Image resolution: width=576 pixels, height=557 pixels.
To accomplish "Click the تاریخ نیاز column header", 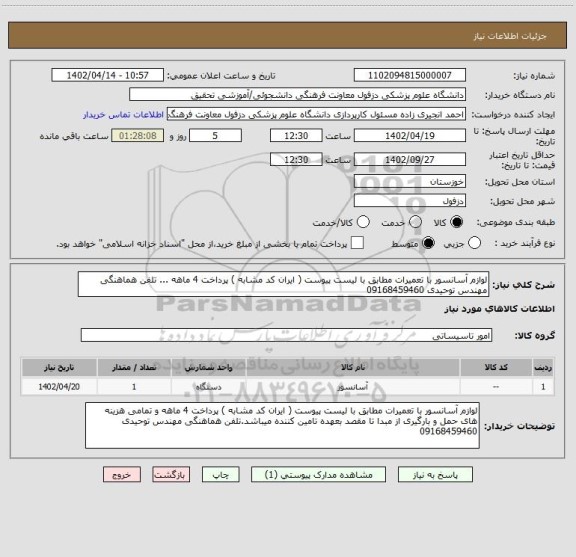I will (x=59, y=367).
